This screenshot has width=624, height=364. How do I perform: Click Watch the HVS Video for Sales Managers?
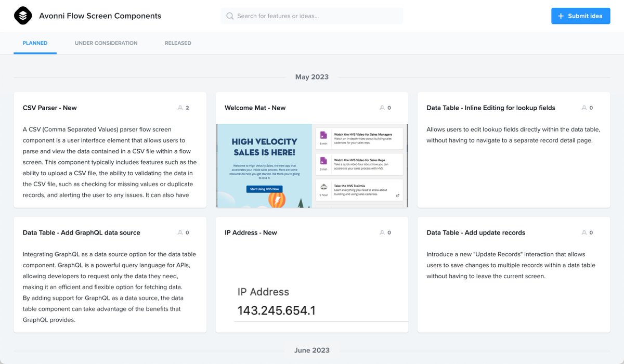(363, 135)
